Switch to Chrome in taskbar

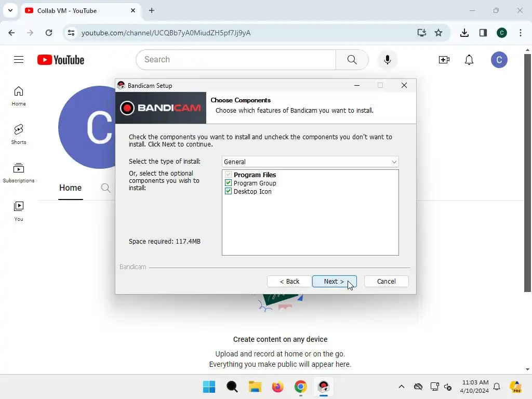click(x=301, y=387)
